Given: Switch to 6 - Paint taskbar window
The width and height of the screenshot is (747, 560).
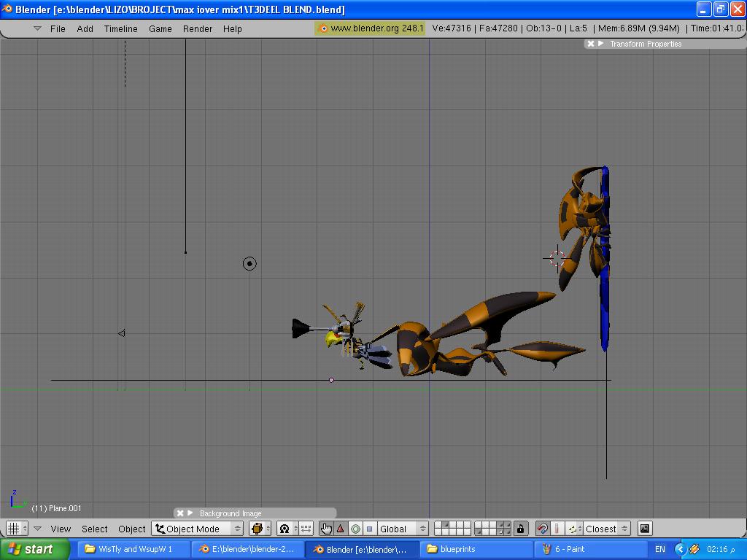Looking at the screenshot, I should point(591,549).
